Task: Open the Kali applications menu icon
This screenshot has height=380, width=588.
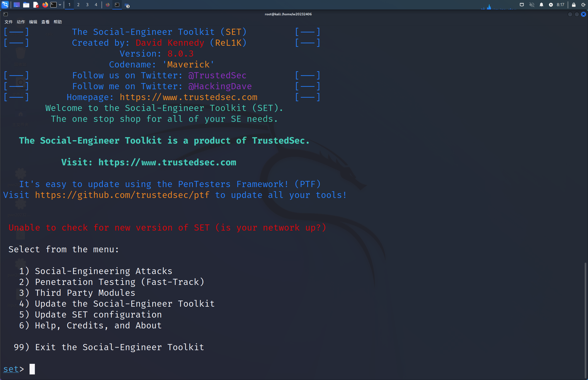Action: (5, 4)
